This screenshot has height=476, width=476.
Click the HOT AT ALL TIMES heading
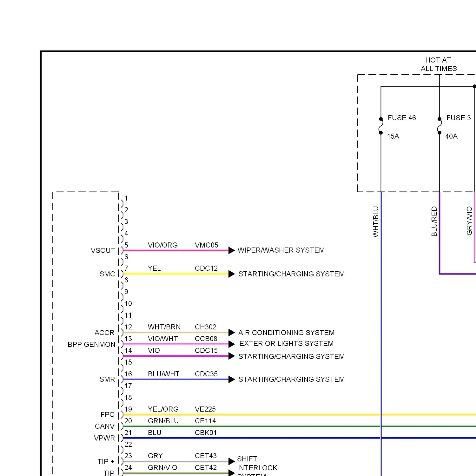[x=439, y=64]
